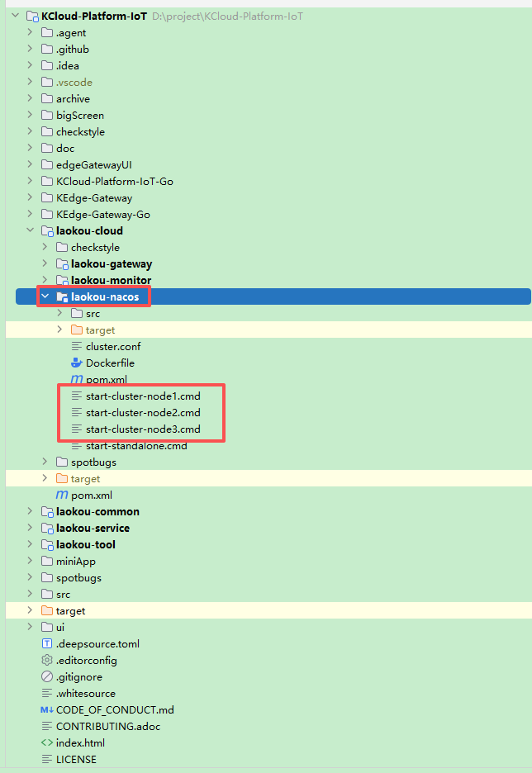
Task: Collapse the laokou-cloud folder
Action: pos(30,230)
